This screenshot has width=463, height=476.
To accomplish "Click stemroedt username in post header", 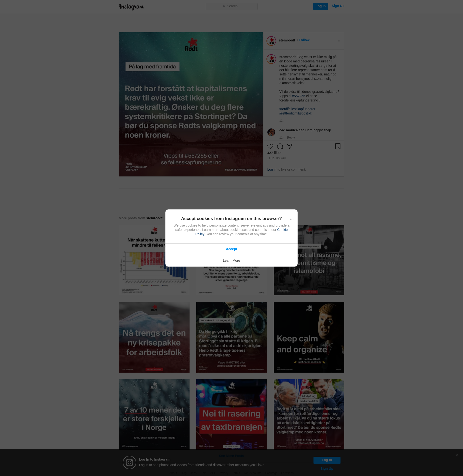I will pos(287,40).
